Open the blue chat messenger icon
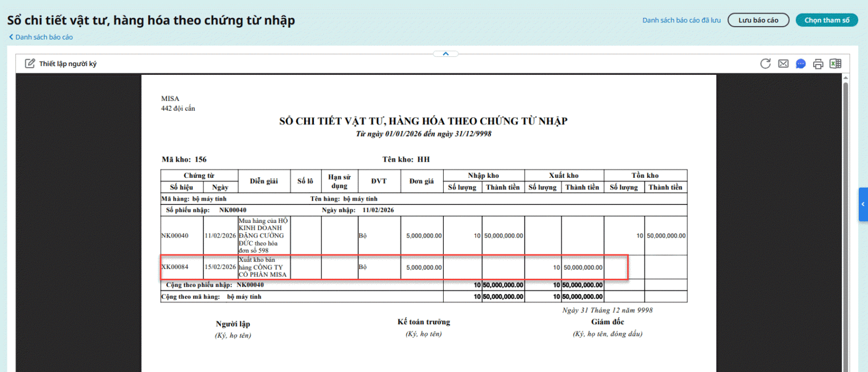Screen dimensions: 868x372 [801, 63]
